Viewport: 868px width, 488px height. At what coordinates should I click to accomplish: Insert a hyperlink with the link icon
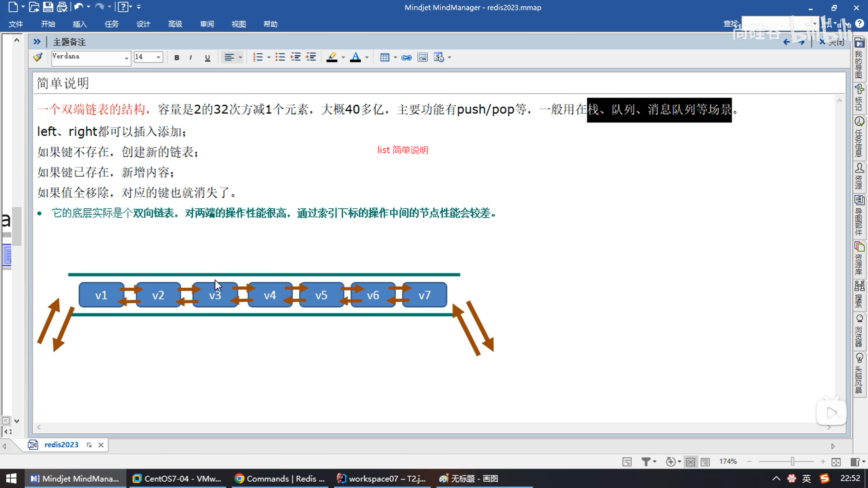pos(406,57)
